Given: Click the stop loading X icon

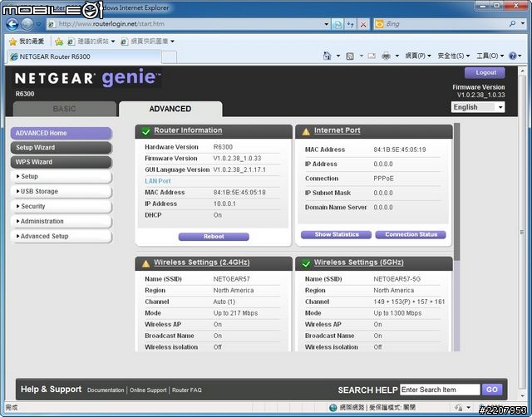Looking at the screenshot, I should [x=363, y=24].
